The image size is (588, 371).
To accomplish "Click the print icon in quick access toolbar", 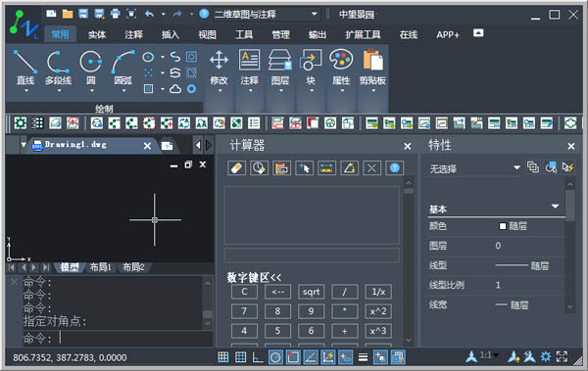I will point(116,15).
